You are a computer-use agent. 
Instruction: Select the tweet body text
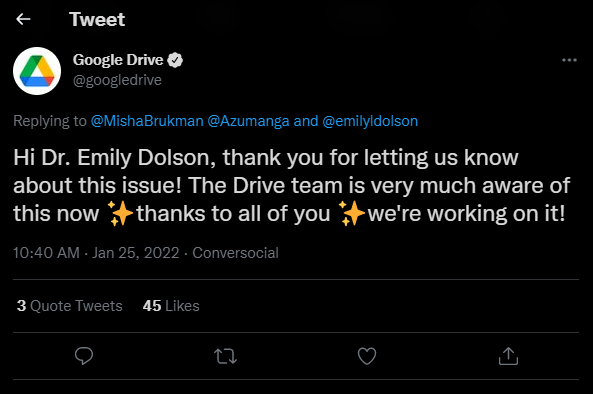pyautogui.click(x=292, y=186)
